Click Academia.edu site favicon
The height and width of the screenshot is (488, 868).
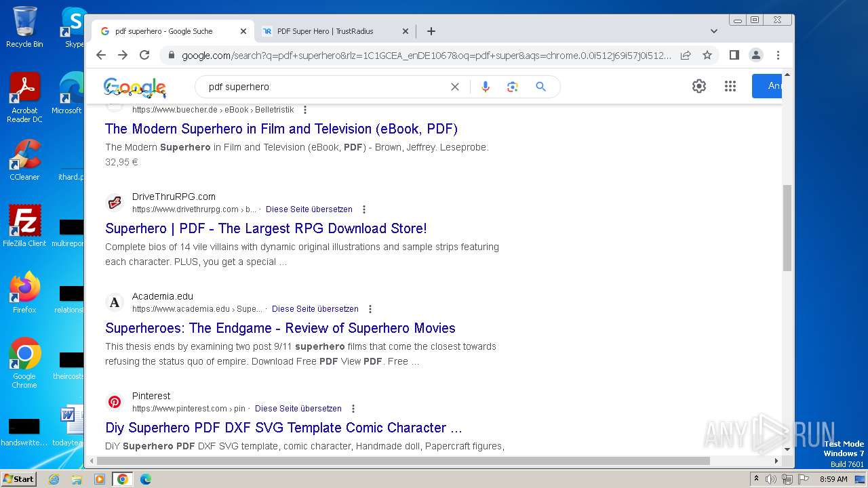(115, 302)
